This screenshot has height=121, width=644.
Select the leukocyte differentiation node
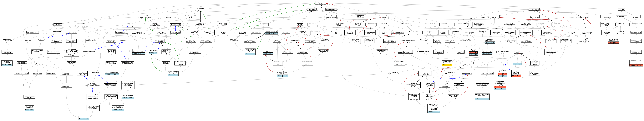point(90,52)
